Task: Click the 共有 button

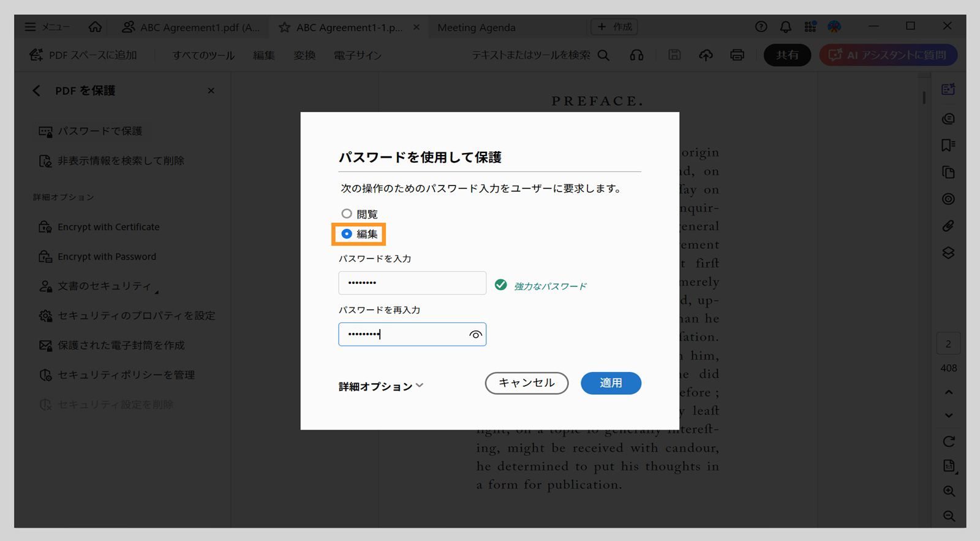Action: (787, 55)
